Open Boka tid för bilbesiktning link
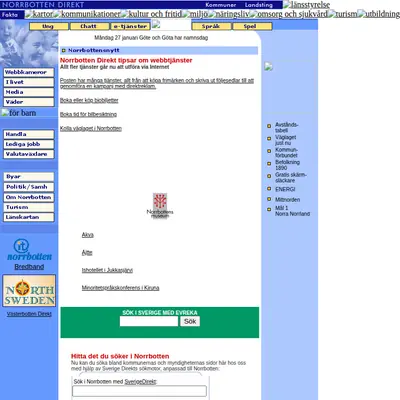400x400 pixels. coord(88,114)
